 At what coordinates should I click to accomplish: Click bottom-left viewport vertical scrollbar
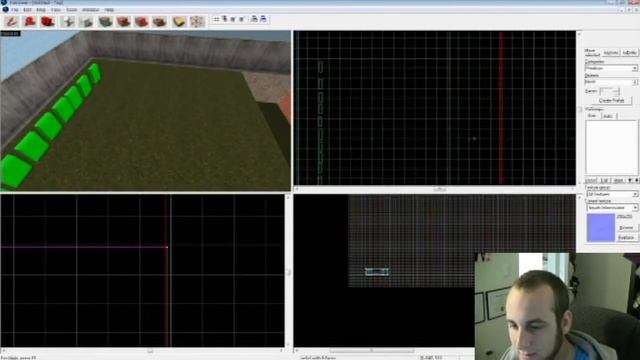tap(288, 271)
